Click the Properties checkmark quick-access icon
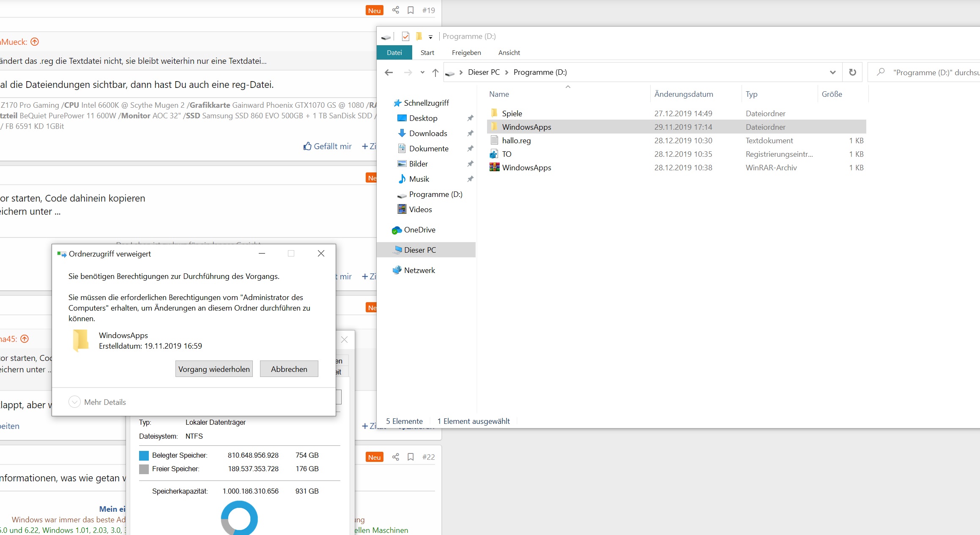Image resolution: width=980 pixels, height=535 pixels. pyautogui.click(x=405, y=36)
